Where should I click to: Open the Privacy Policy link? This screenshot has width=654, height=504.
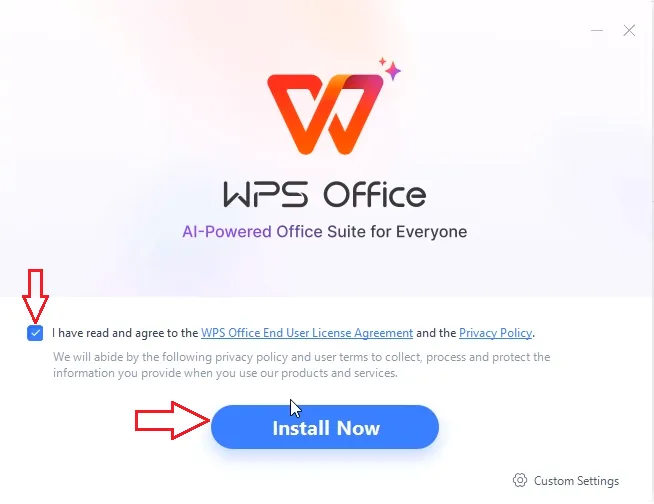point(496,333)
